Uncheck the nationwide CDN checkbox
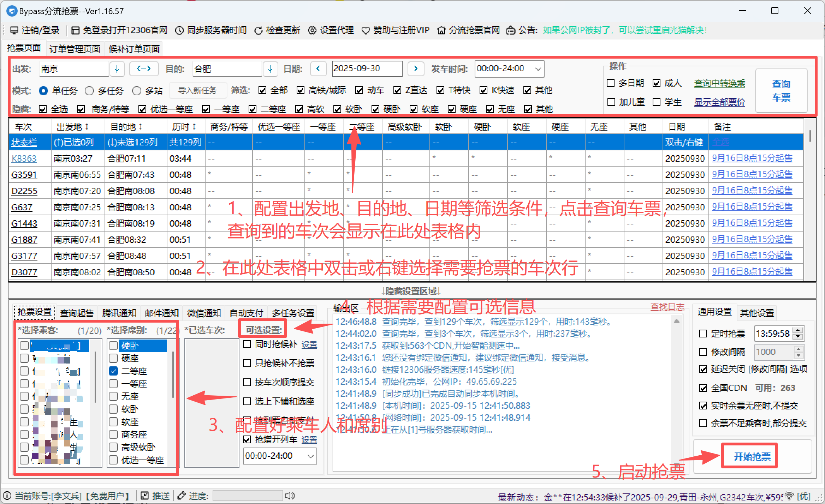This screenshot has width=825, height=504. coord(703,388)
